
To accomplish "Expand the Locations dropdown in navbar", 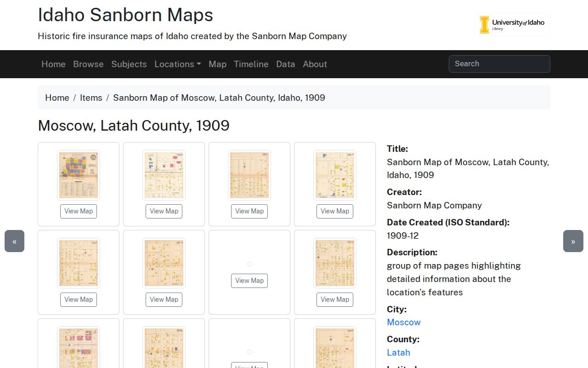I will click(178, 64).
